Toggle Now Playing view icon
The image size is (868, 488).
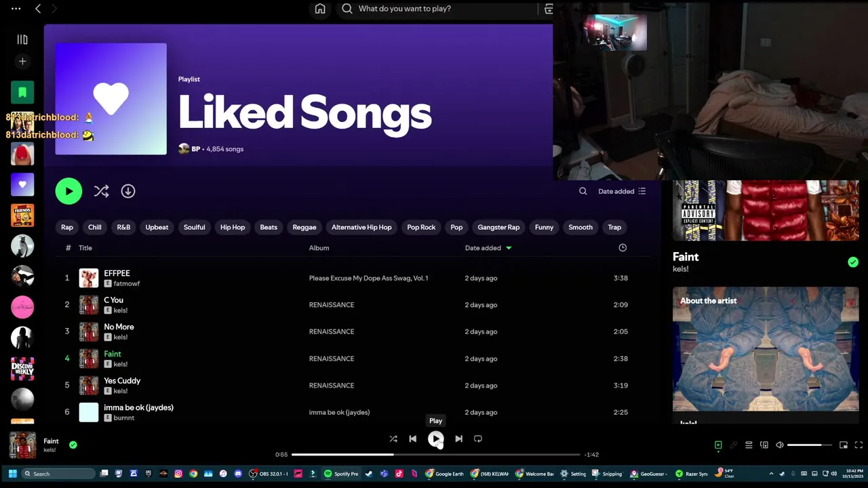[718, 445]
